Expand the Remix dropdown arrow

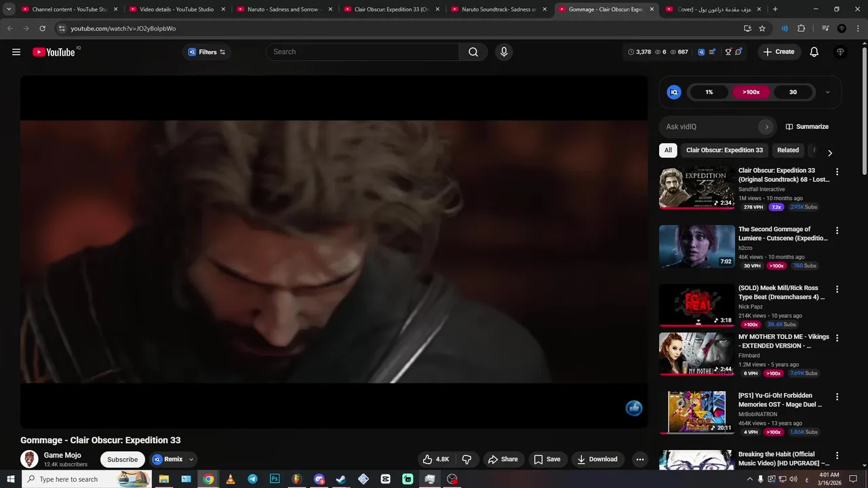coord(191,460)
